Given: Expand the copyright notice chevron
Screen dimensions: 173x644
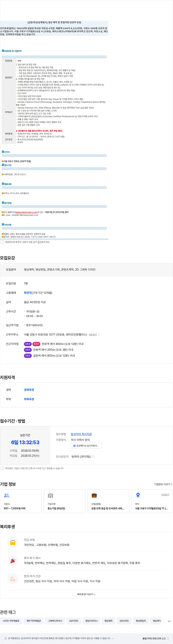Looking at the screenshot, I should tap(113, 638).
